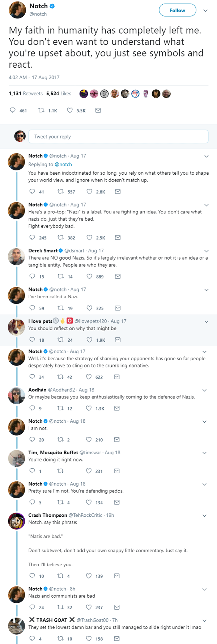Open Derek Smart's profile avatar

[16, 257]
